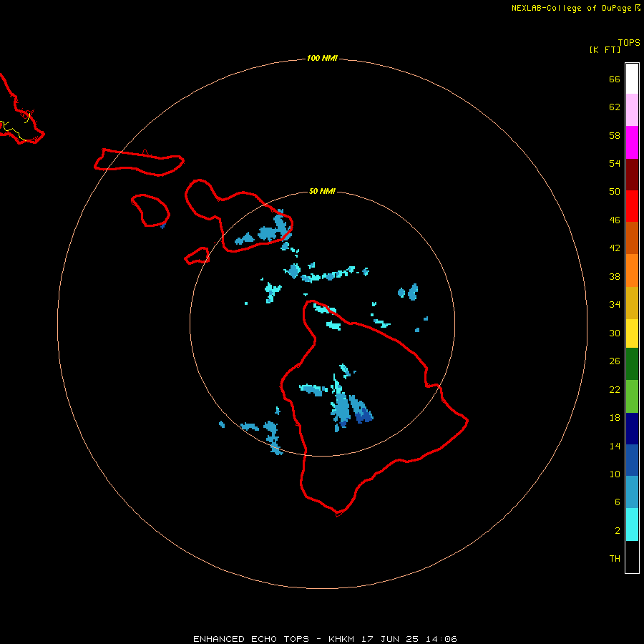This screenshot has width=644, height=644.
Task: Click the legend value 30
Action: (x=615, y=333)
